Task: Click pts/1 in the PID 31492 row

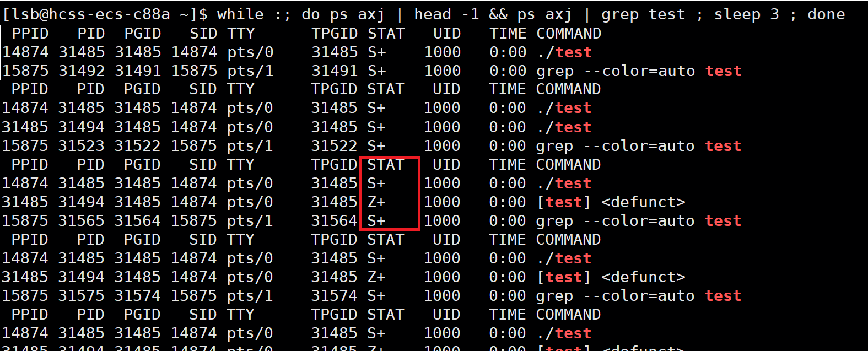Action: [x=250, y=71]
